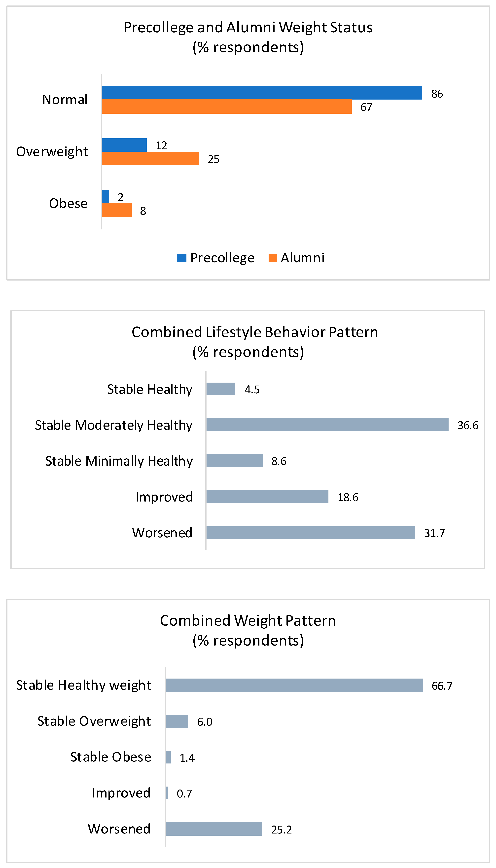
Task: Select the Stable Minimally Healthy bar
Action: (x=234, y=461)
